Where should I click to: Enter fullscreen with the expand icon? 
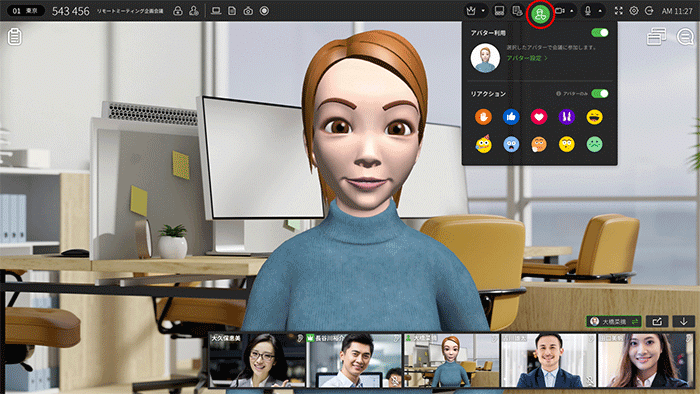point(618,11)
